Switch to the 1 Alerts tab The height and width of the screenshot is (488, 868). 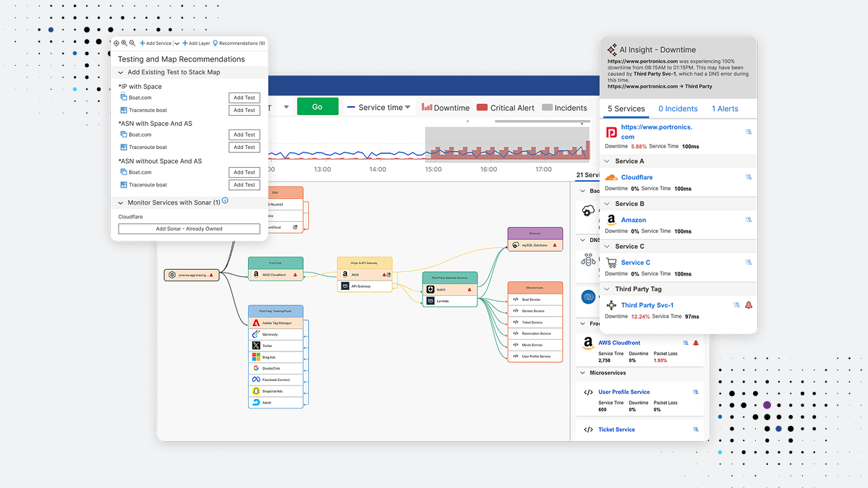pos(725,108)
